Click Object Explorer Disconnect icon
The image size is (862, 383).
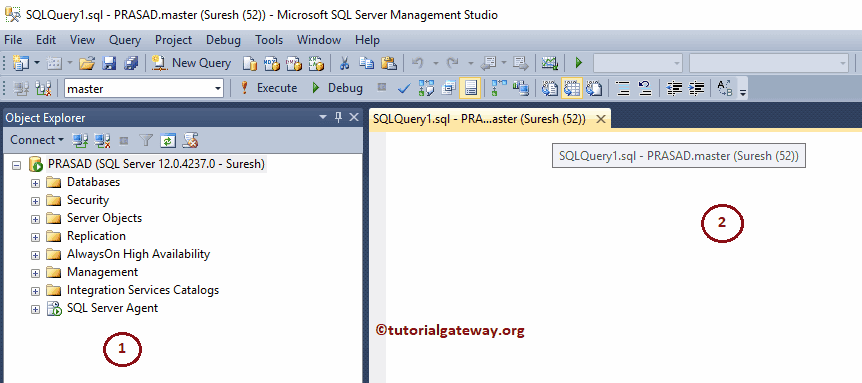(x=102, y=140)
